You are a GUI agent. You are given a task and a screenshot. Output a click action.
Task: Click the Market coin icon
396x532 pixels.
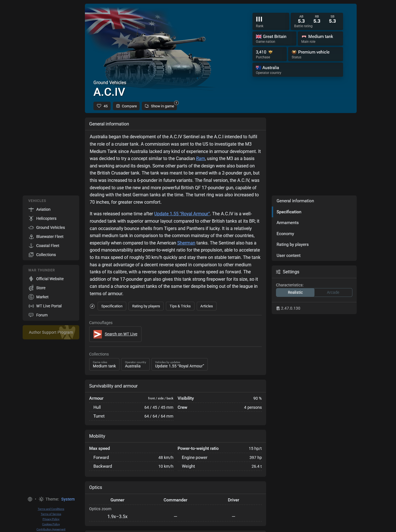pos(31,297)
